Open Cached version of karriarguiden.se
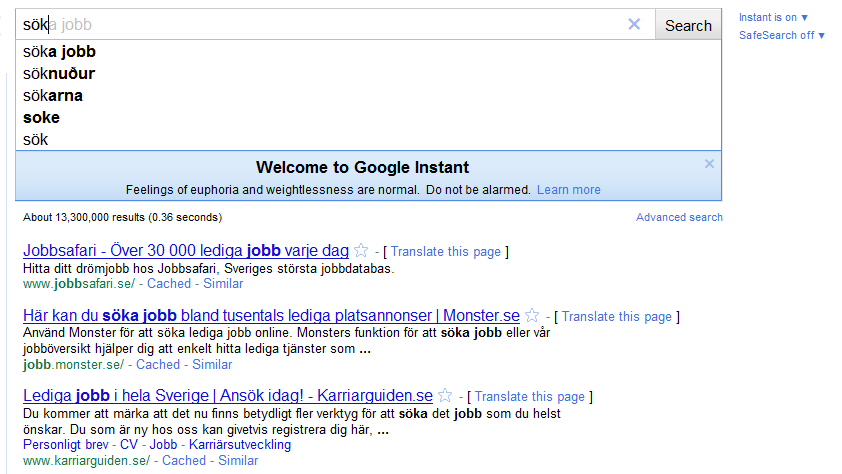This screenshot has width=842, height=474. click(x=184, y=461)
